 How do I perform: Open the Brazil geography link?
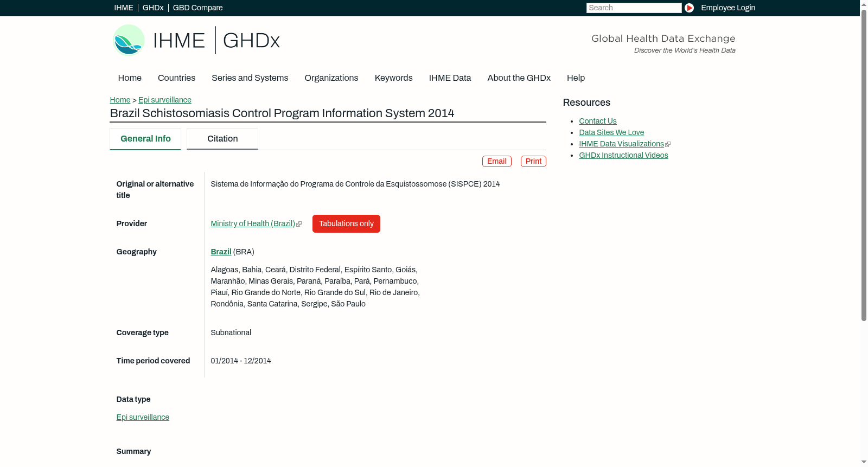(x=221, y=252)
